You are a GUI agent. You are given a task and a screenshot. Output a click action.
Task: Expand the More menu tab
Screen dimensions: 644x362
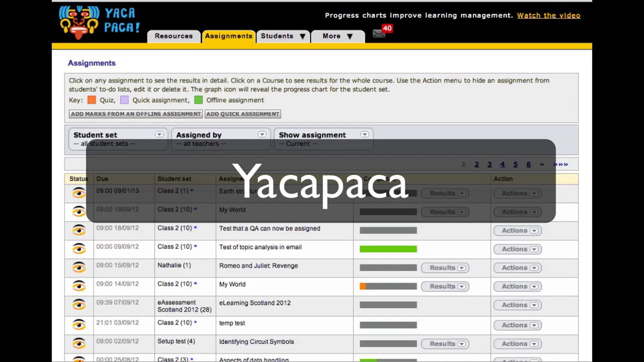(x=338, y=36)
